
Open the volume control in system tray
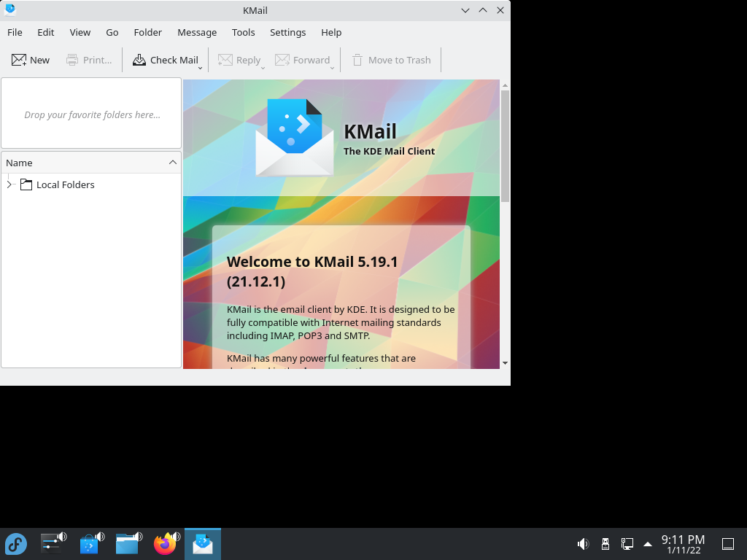pyautogui.click(x=583, y=544)
